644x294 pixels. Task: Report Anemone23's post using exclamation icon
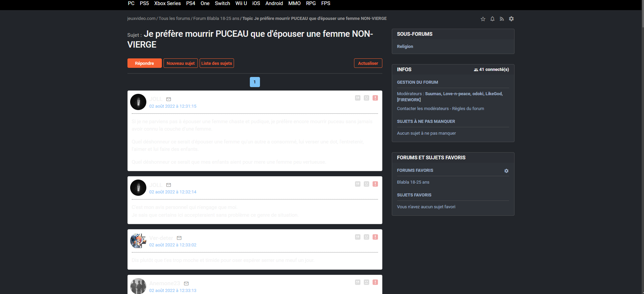[x=375, y=282]
